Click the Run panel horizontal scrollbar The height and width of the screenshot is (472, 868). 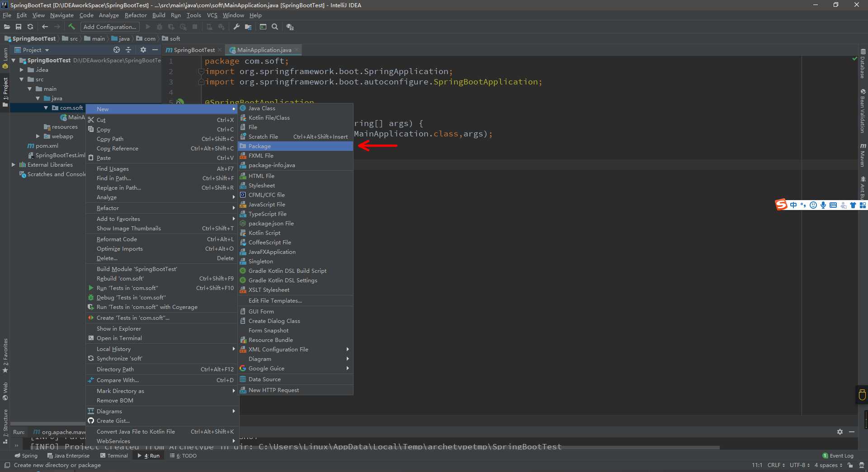point(375,448)
